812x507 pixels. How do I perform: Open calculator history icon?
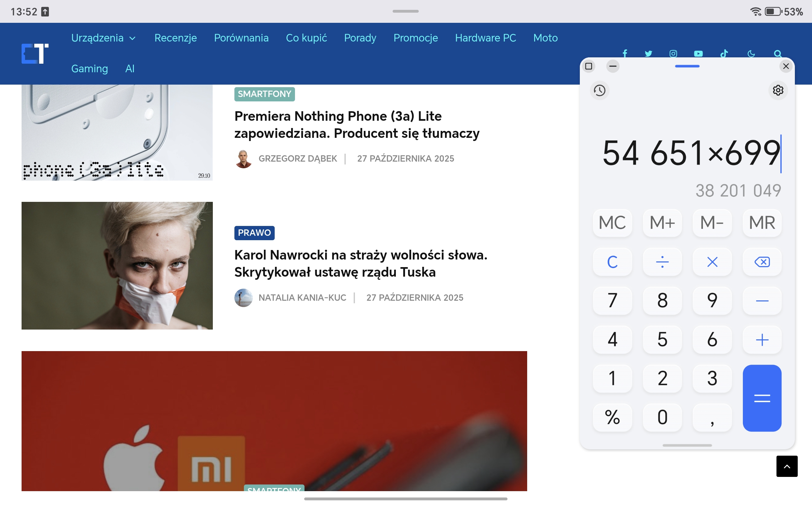(599, 90)
